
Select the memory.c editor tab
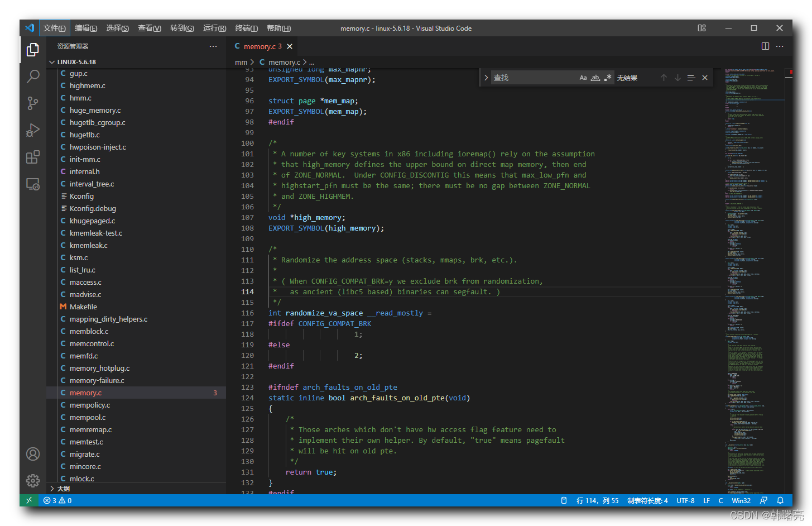pyautogui.click(x=262, y=46)
